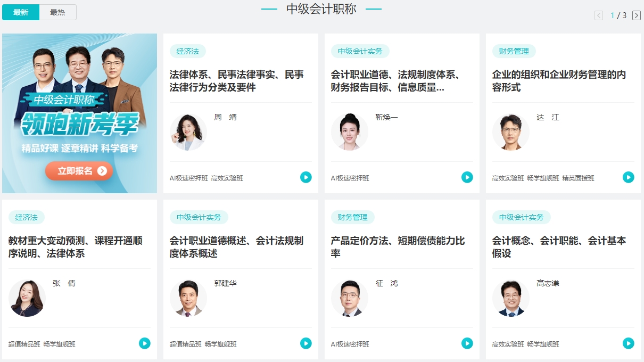Play 靳焕一's 会计职业道德 course video
644x362 pixels.
tap(467, 177)
